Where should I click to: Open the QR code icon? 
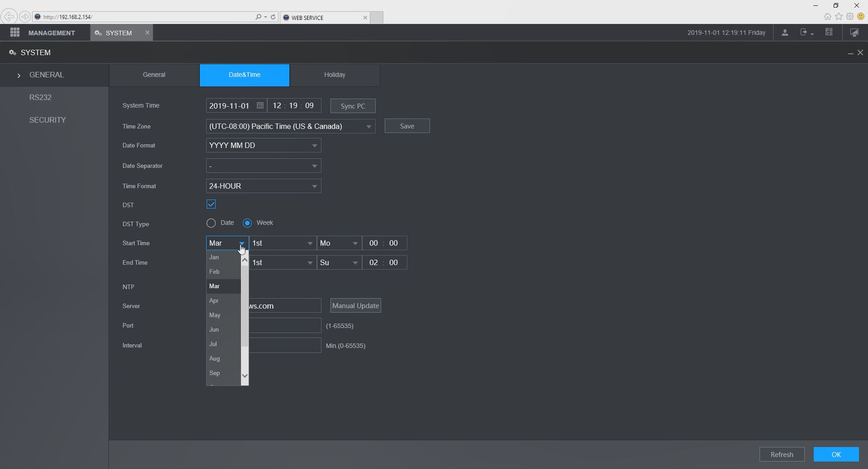point(829,32)
